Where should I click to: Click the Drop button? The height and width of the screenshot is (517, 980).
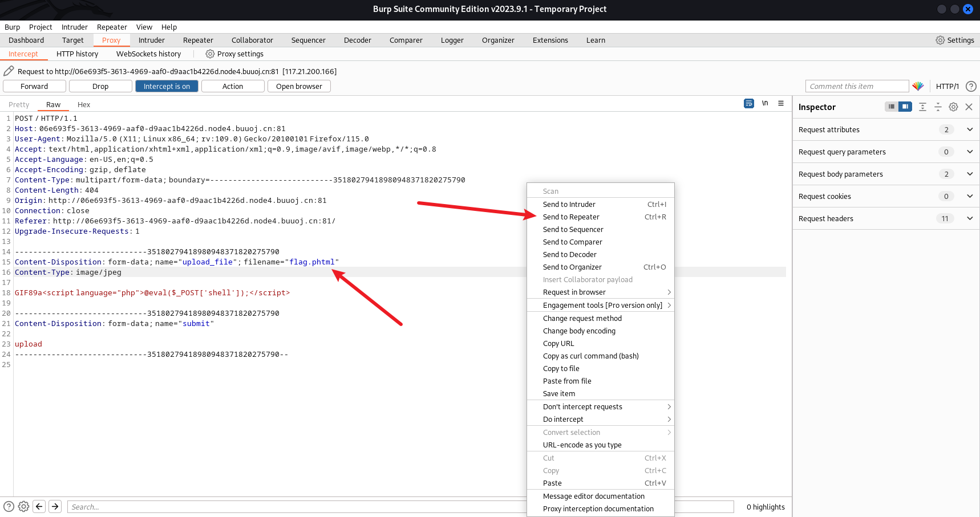pyautogui.click(x=100, y=86)
